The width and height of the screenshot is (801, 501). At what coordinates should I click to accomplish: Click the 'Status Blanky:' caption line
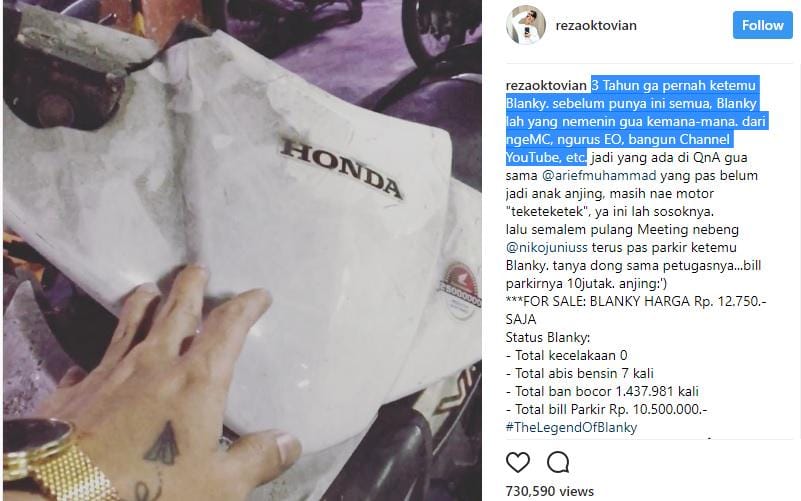coord(548,338)
